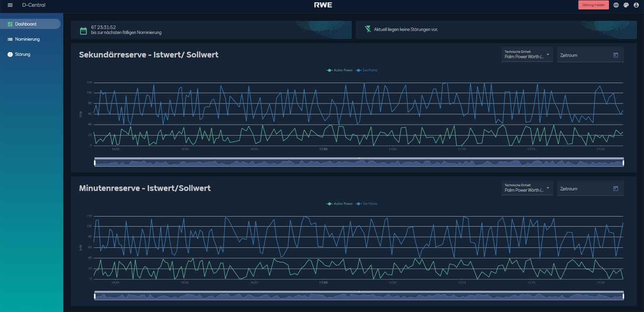This screenshot has width=644, height=312.
Task: Click the Minutenreserve chart overview navigator
Action: (359, 296)
